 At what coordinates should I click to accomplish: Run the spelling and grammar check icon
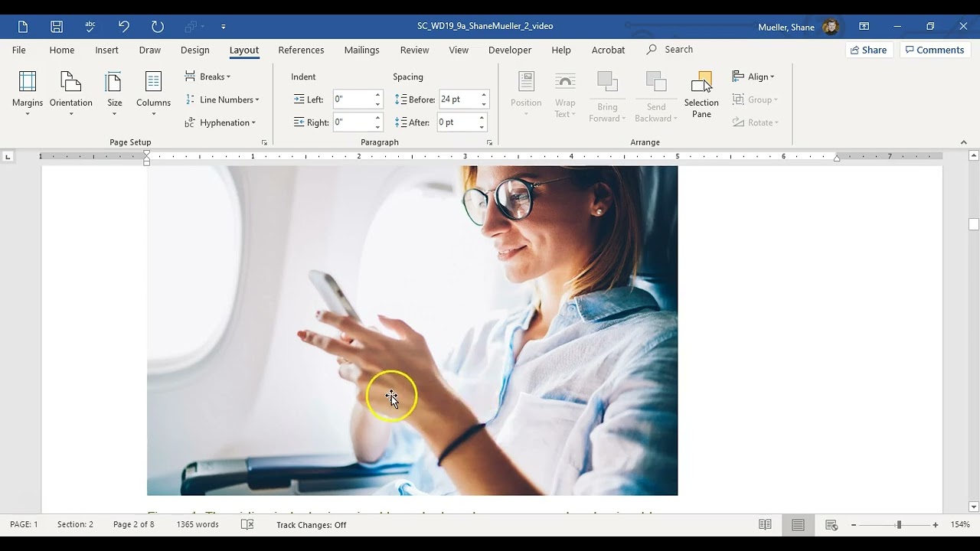pos(90,27)
